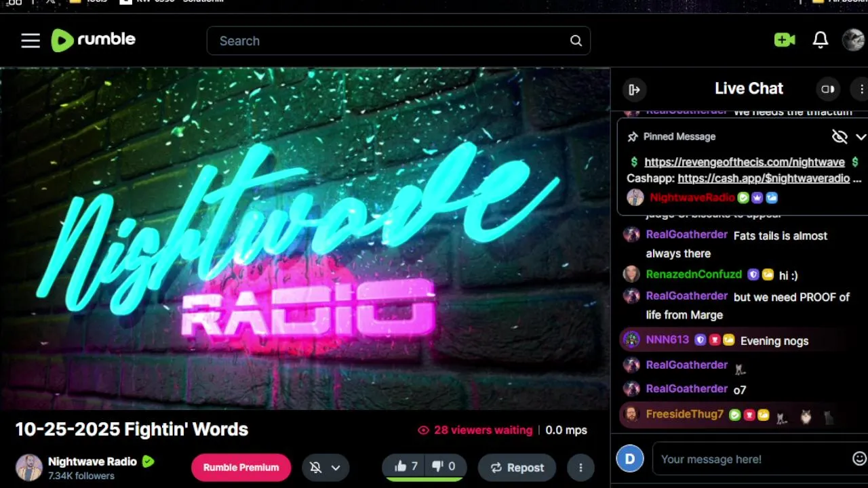Click the green verified badge beside NightwaveRadio
The image size is (868, 488).
click(743, 198)
